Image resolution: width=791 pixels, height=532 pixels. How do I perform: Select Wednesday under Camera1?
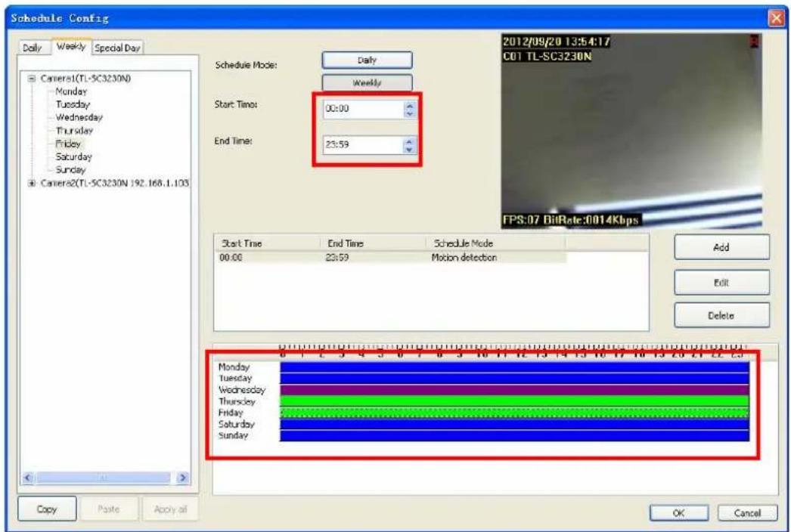(x=79, y=117)
